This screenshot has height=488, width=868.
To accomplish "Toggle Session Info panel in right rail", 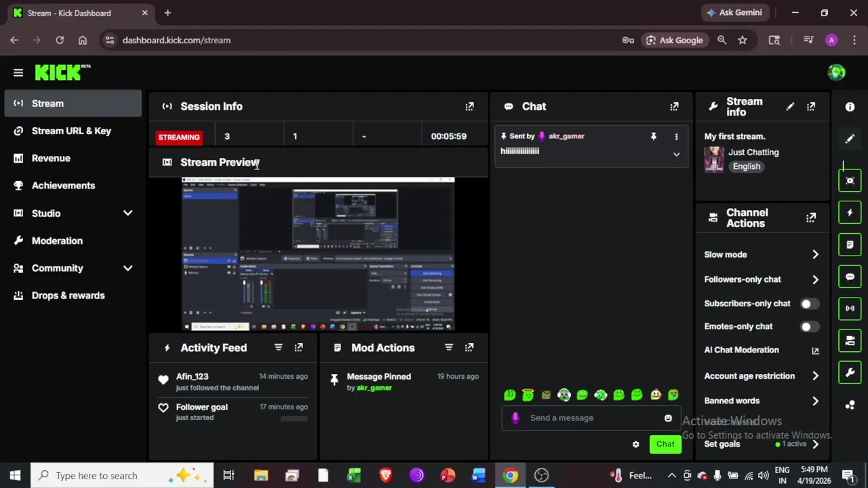I will coord(850,308).
